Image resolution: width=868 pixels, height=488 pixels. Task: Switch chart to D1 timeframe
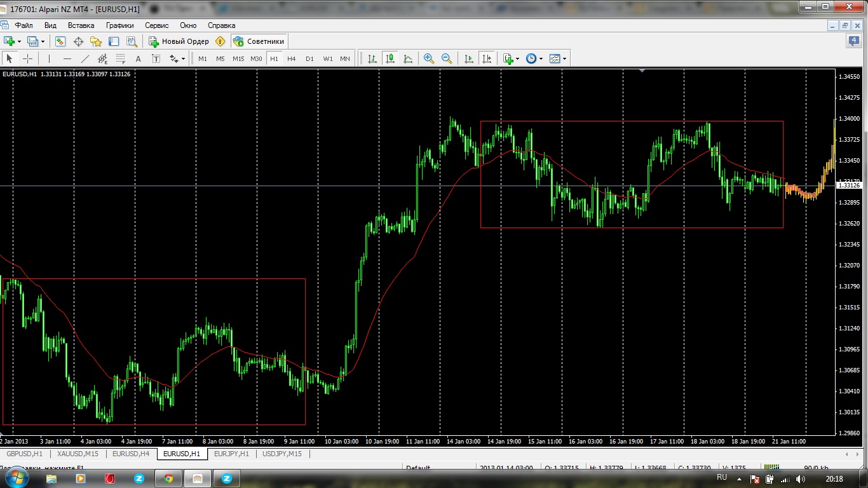point(309,58)
